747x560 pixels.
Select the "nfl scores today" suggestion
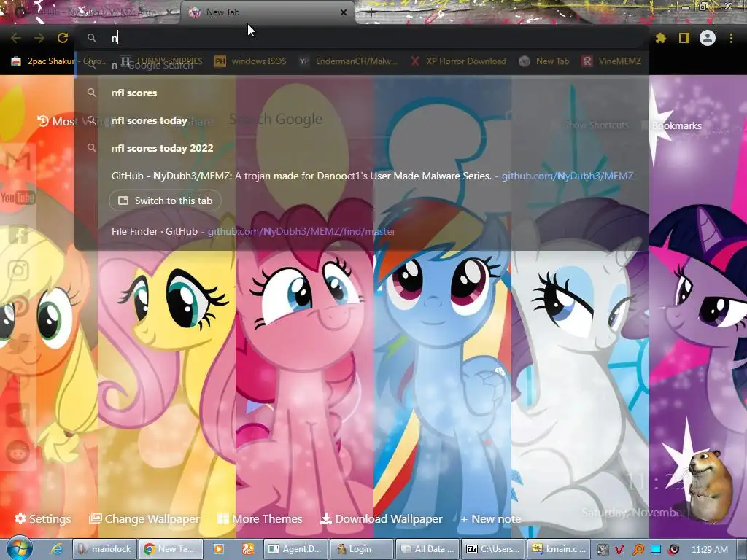(362, 120)
